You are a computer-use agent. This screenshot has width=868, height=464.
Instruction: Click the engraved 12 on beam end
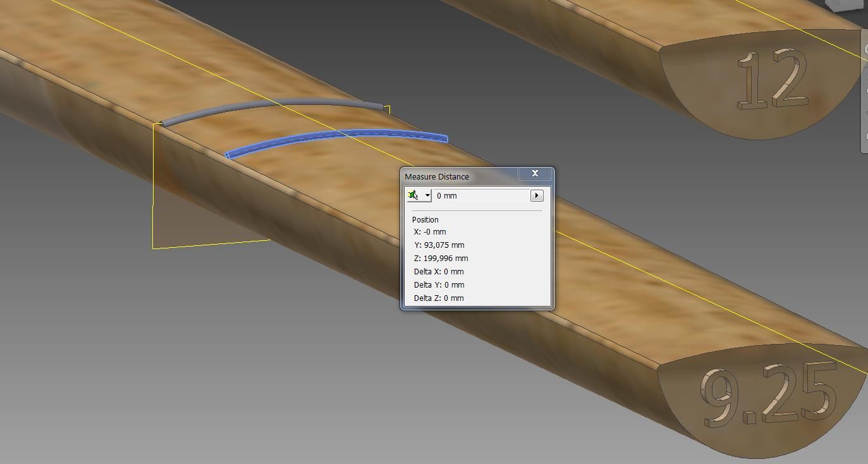tap(772, 80)
